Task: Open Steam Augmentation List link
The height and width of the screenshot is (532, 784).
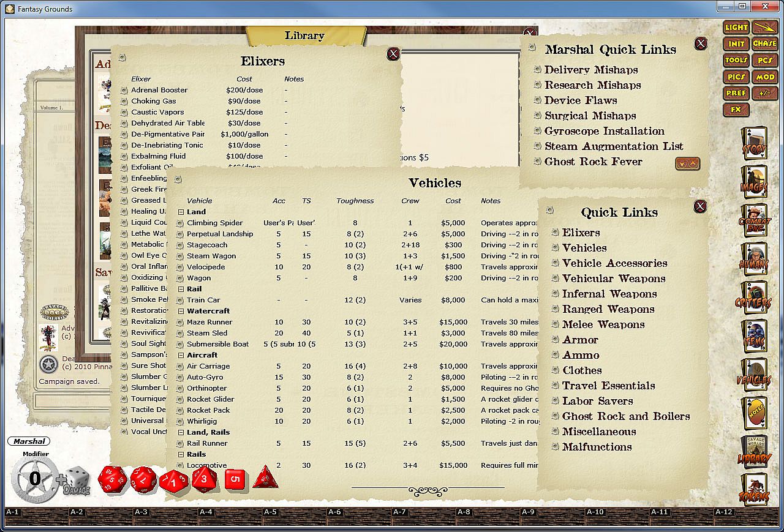Action: point(614,146)
